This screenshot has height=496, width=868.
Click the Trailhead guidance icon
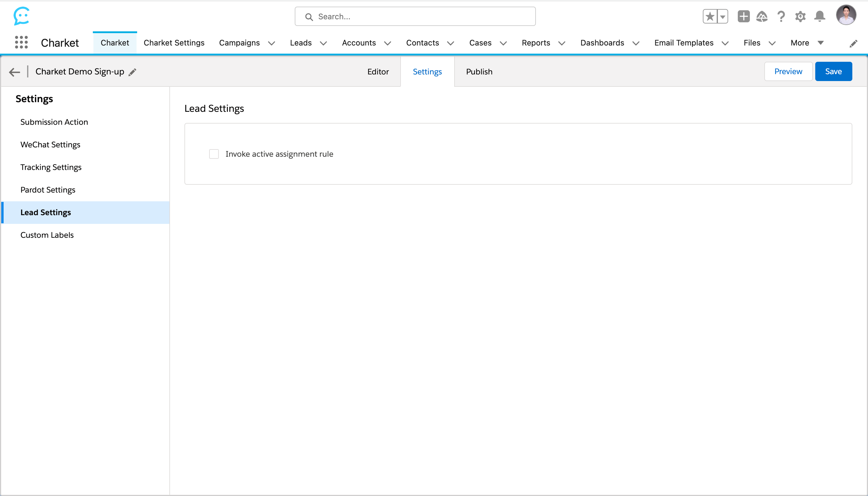762,16
